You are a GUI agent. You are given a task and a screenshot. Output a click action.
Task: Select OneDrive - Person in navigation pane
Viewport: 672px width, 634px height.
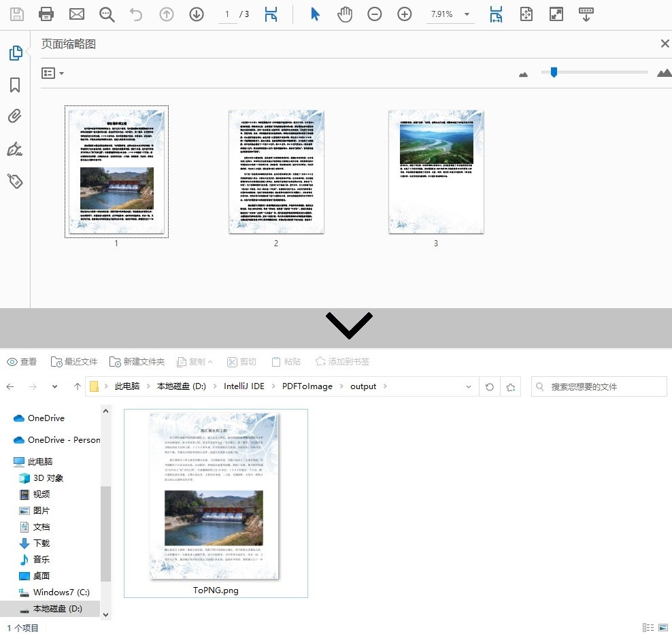[57, 440]
